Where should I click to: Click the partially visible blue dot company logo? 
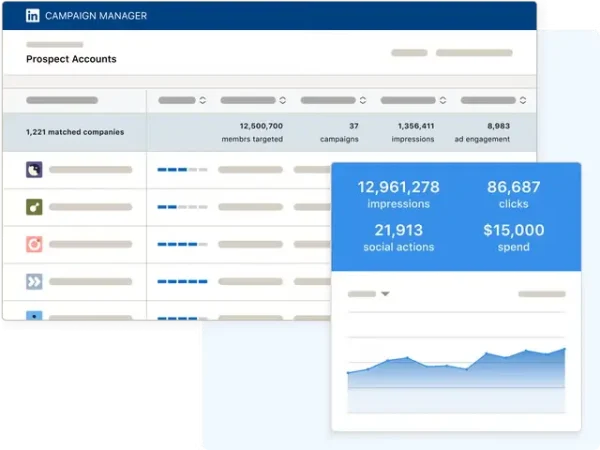[x=34, y=316]
